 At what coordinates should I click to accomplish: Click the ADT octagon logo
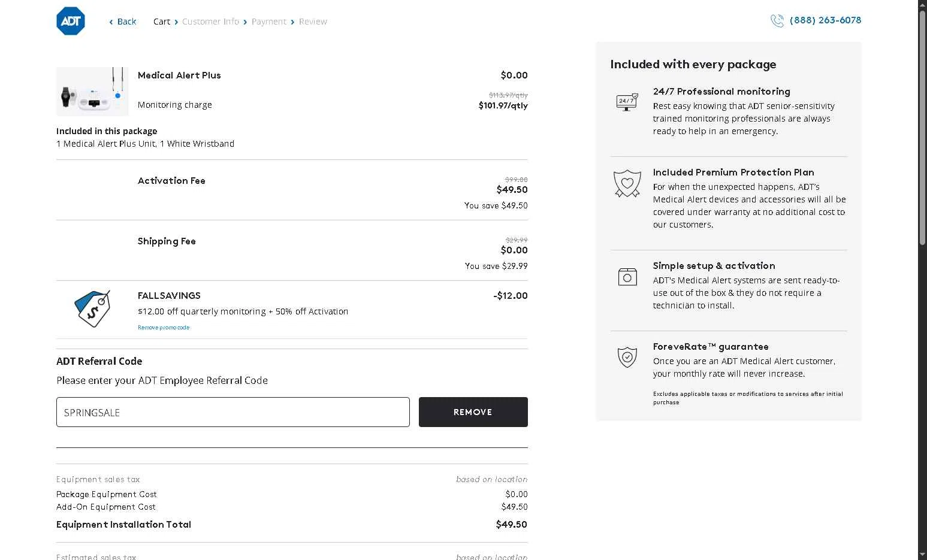71,22
